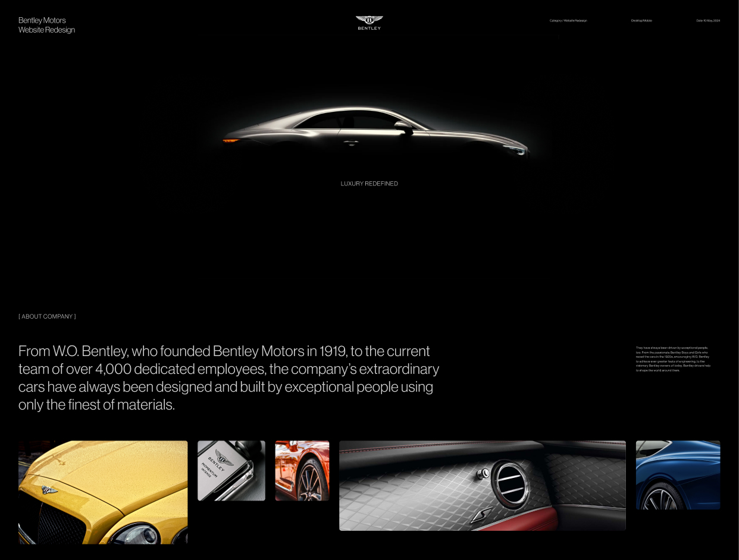Click the 'From W.O. Bentley, who founded' headline paragraph
The image size is (739, 560).
coord(229,378)
